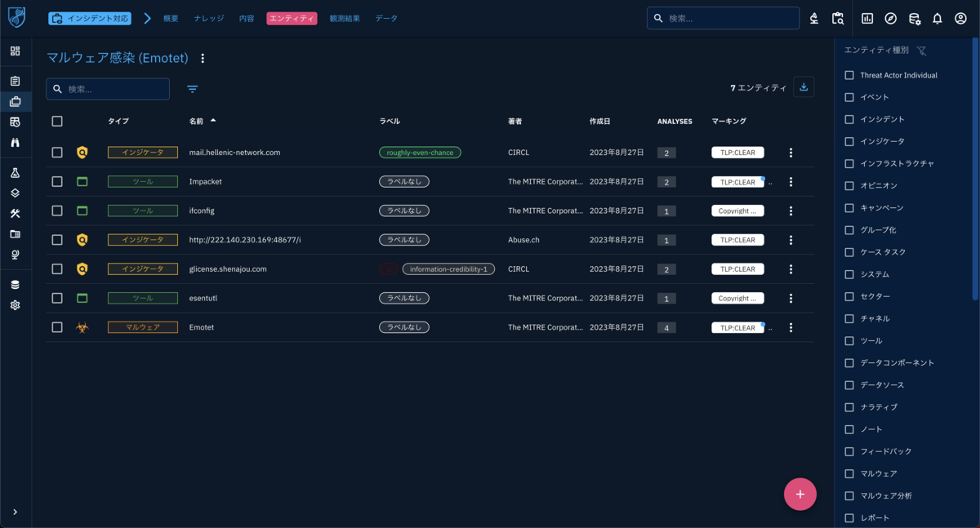Open the file search clipboard icon

click(x=837, y=18)
